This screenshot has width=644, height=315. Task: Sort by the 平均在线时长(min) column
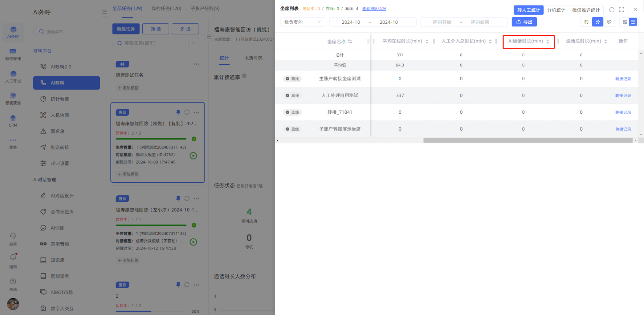coord(426,41)
